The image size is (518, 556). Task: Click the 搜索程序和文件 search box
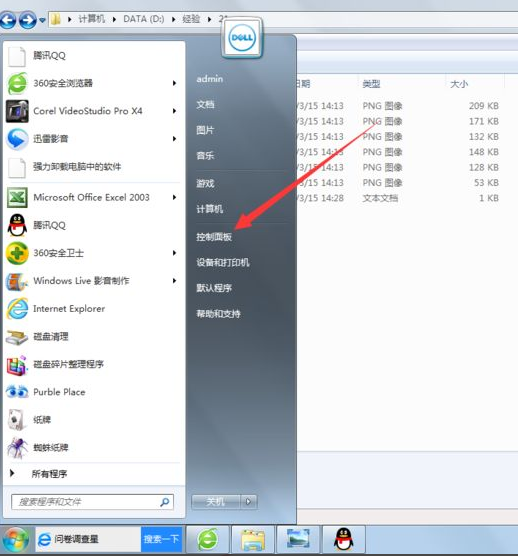click(x=92, y=502)
